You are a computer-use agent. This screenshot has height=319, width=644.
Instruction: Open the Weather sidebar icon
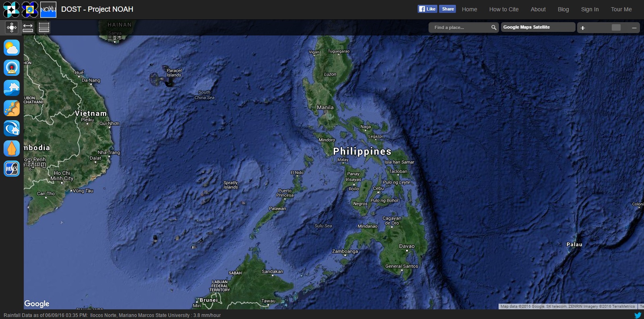pos(12,48)
